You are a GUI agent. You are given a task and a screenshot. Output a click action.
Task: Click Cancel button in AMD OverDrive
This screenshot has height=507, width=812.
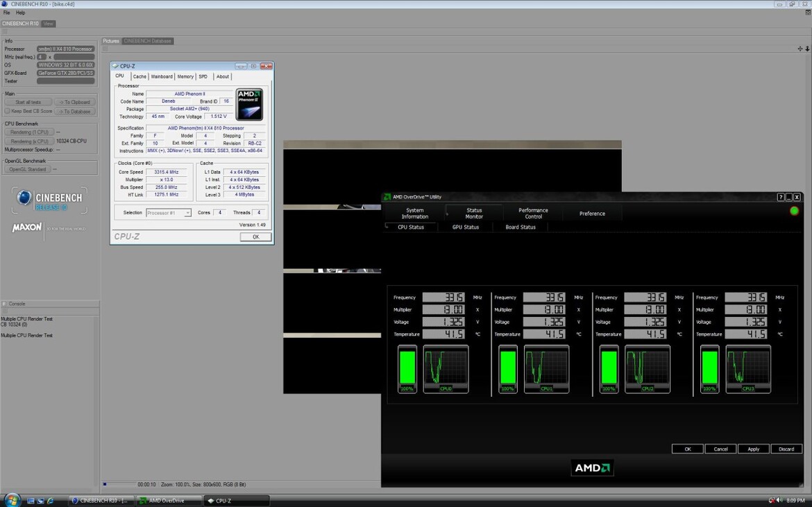[720, 449]
